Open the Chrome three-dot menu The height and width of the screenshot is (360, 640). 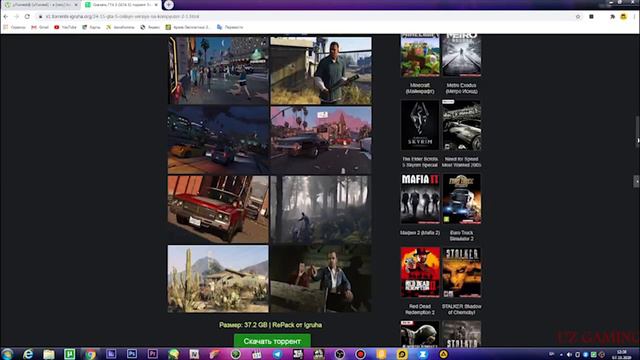[635, 16]
